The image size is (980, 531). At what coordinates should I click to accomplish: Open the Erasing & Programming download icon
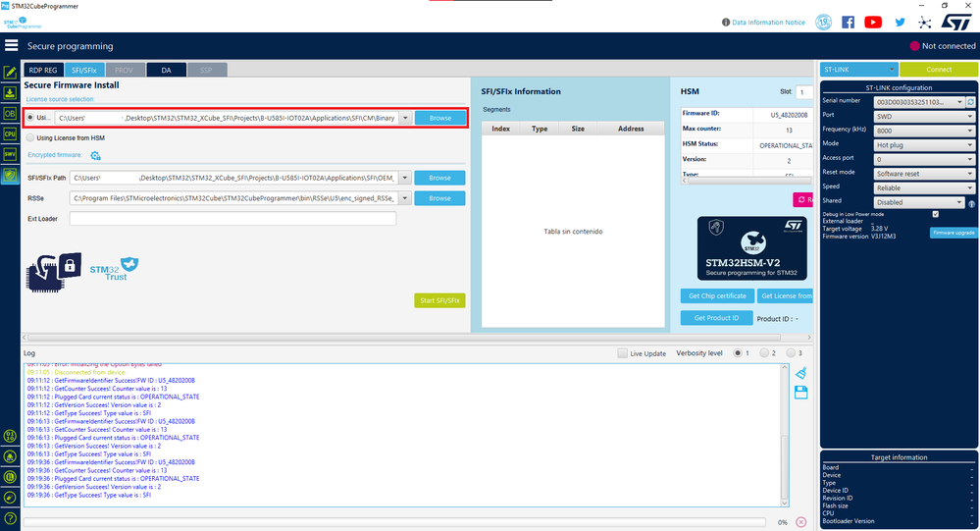click(10, 92)
